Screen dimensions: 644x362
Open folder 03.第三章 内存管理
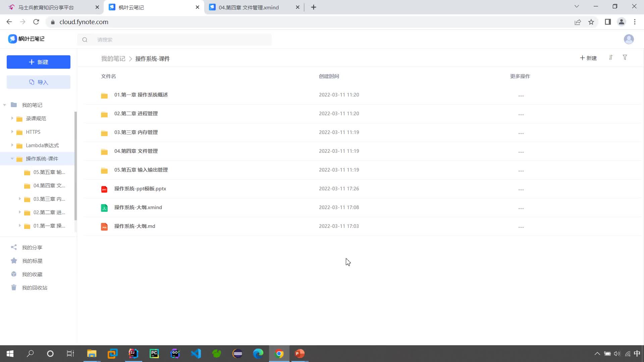tap(136, 132)
